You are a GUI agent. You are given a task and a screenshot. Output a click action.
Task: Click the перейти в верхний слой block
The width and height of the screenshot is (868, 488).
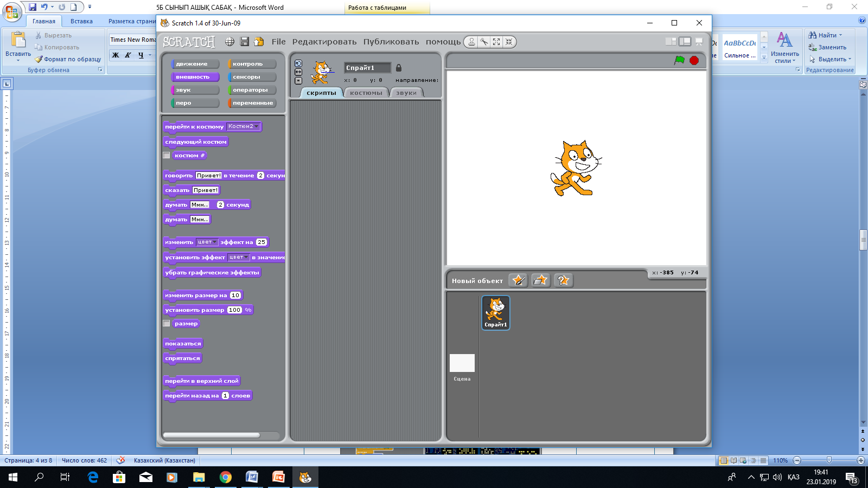[202, 381]
